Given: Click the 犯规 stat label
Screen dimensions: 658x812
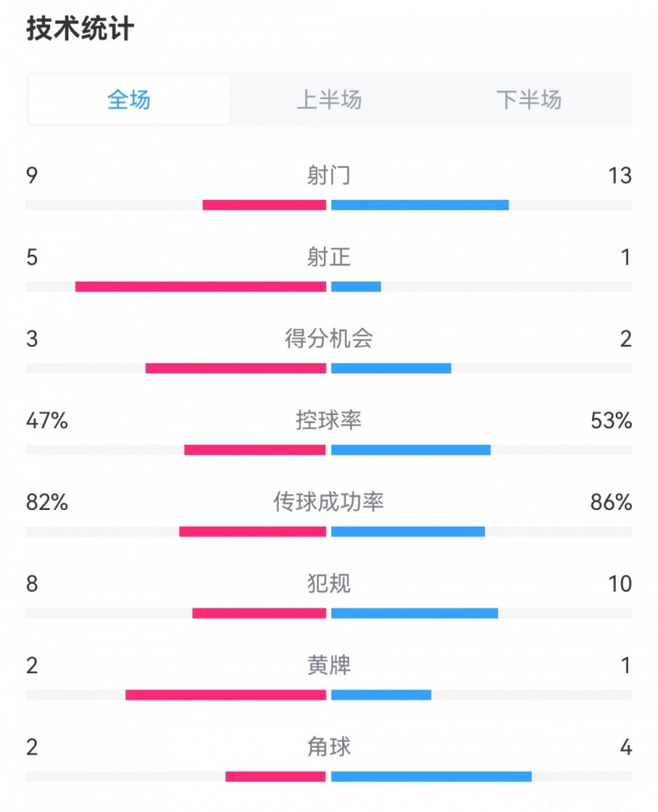Looking at the screenshot, I should click(x=329, y=584).
